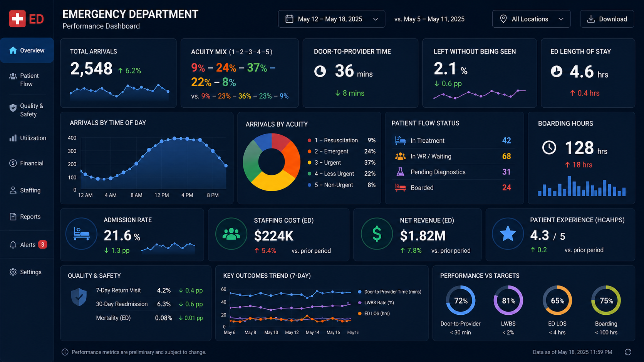Screen dimensions: 644x362
Task: Click the calendar icon in date picker
Action: (289, 19)
